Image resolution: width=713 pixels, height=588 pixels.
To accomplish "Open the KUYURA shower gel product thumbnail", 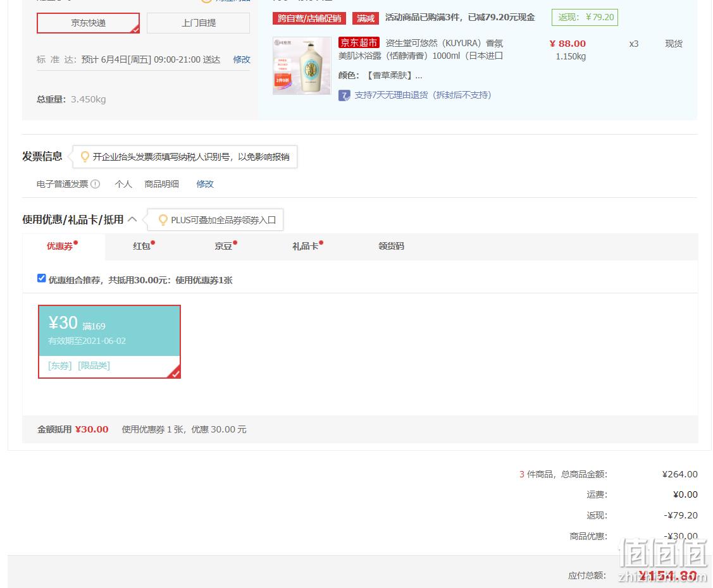I will [x=302, y=66].
